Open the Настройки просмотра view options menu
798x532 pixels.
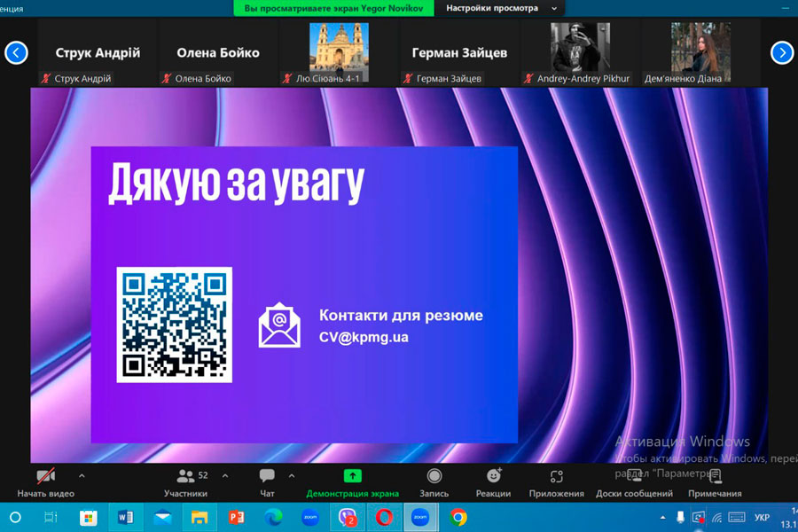tap(501, 8)
